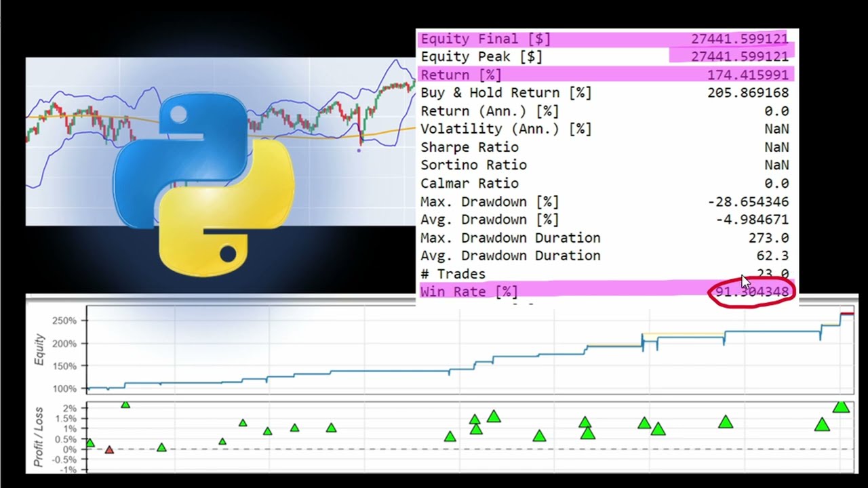This screenshot has width=868, height=488.
Task: Click the 'Profit / Loss' y-axis title
Action: pos(39,437)
